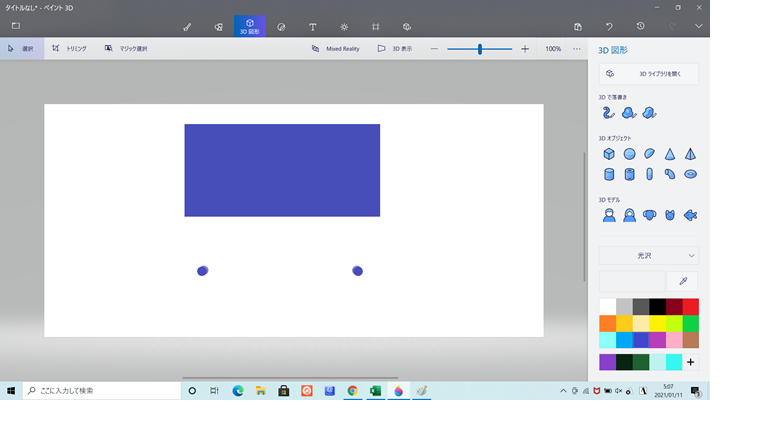
Task: Open the Canvas tab
Action: pyautogui.click(x=376, y=27)
